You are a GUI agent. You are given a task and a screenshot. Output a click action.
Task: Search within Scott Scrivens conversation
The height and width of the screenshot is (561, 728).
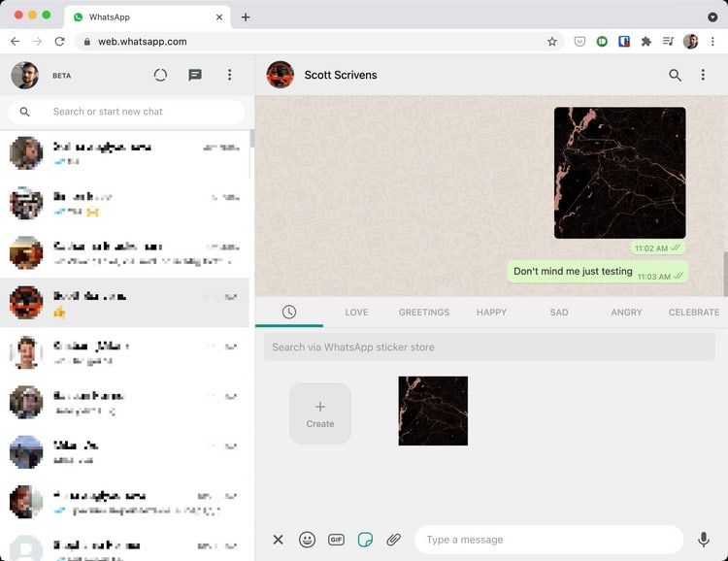[x=675, y=75]
